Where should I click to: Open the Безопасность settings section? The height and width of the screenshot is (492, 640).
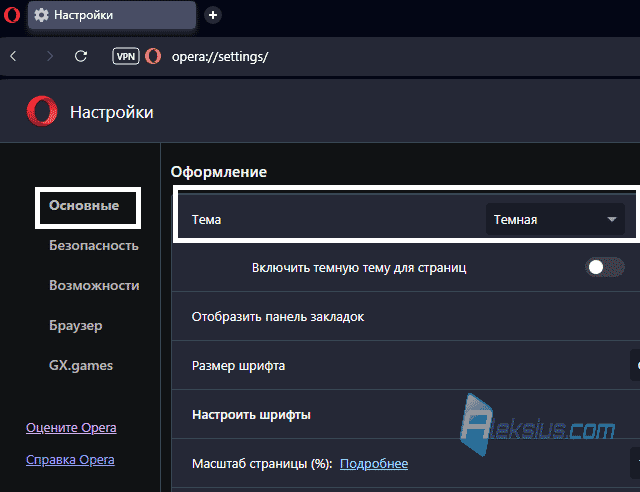94,245
